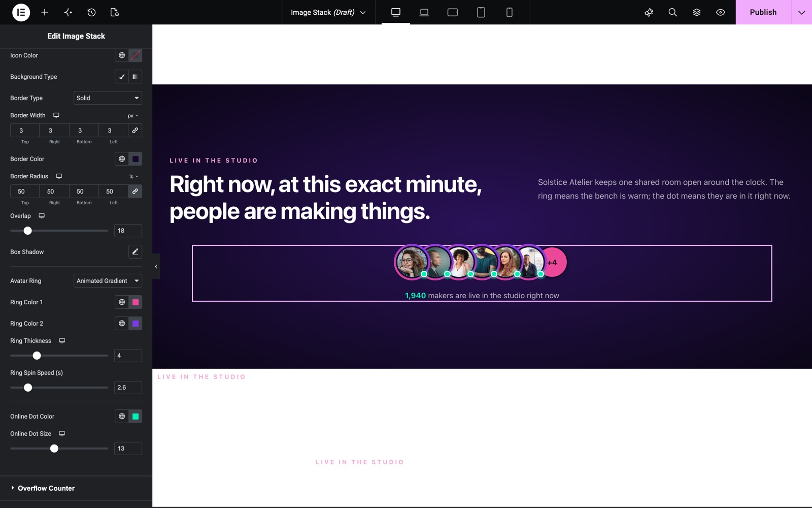Screen dimensions: 812x508
Task: Open the What's New megaphone icon
Action: coord(649,12)
